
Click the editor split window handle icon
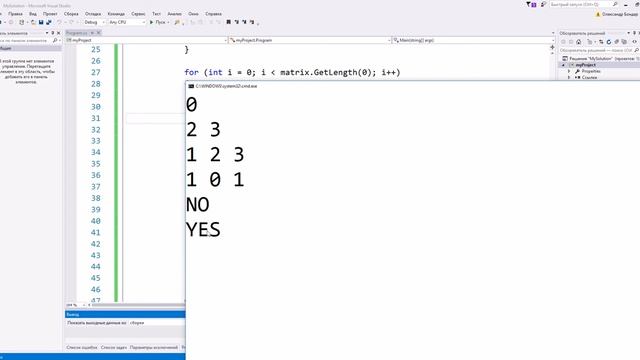click(x=553, y=47)
